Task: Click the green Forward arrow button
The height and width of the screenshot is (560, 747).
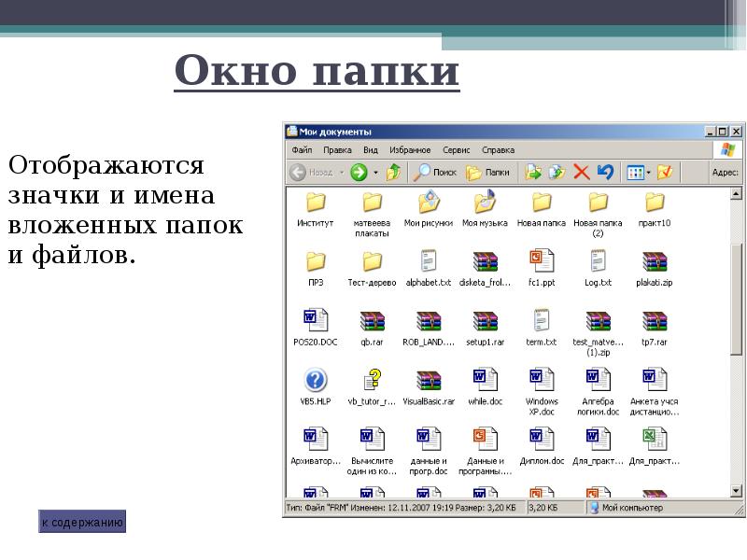Action: pos(359,172)
